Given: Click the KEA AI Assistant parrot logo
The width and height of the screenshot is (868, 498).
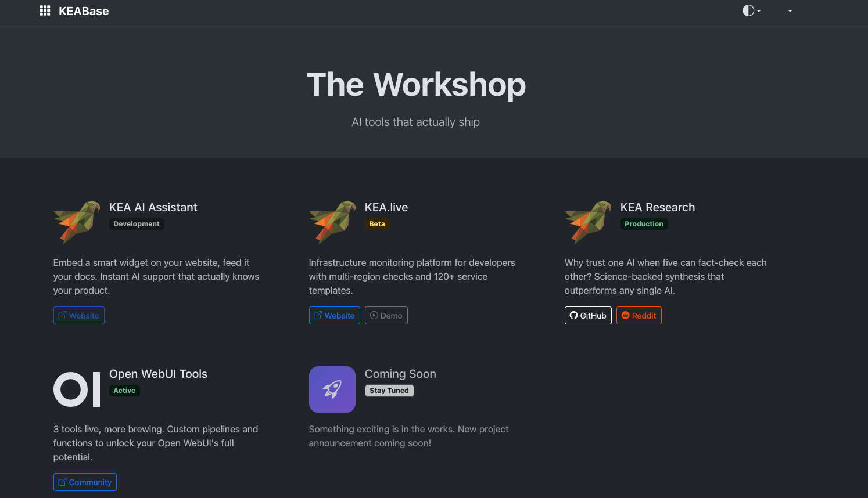Looking at the screenshot, I should [77, 223].
